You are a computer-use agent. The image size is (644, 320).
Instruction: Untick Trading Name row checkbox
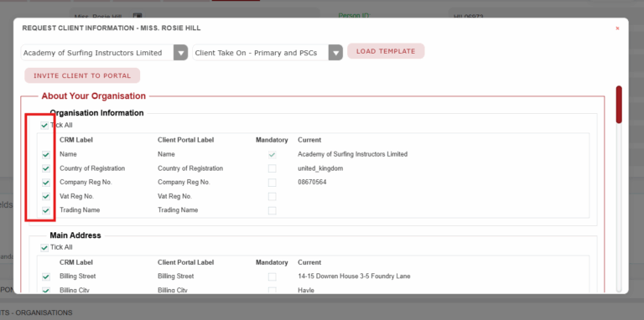(x=46, y=210)
